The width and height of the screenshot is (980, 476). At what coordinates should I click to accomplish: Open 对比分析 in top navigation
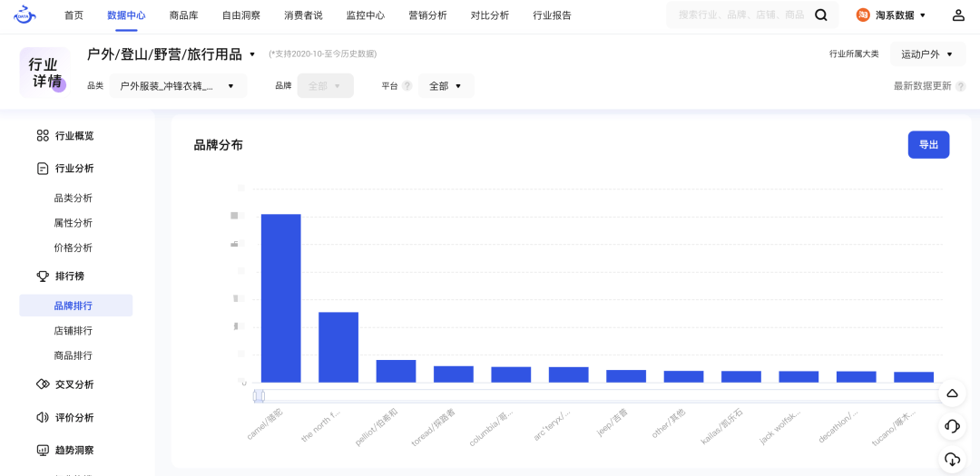coord(489,15)
